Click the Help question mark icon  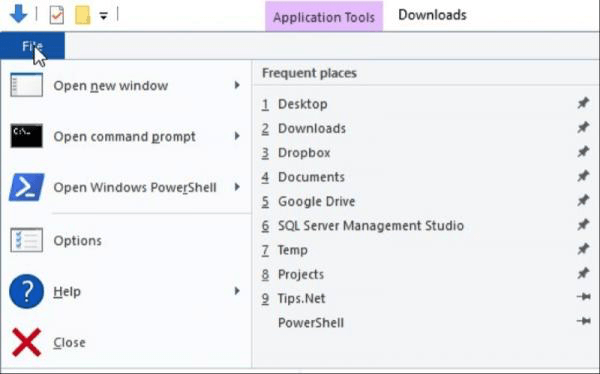26,291
